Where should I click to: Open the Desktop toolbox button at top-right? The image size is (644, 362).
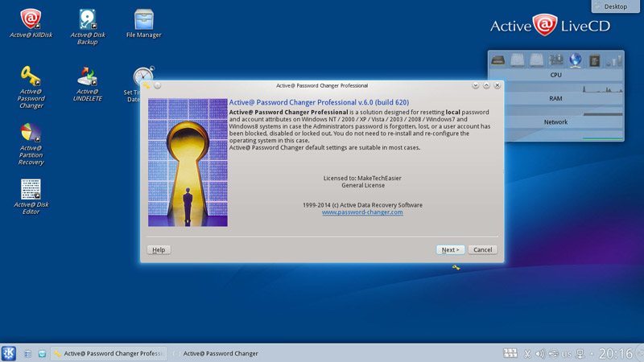[617, 6]
